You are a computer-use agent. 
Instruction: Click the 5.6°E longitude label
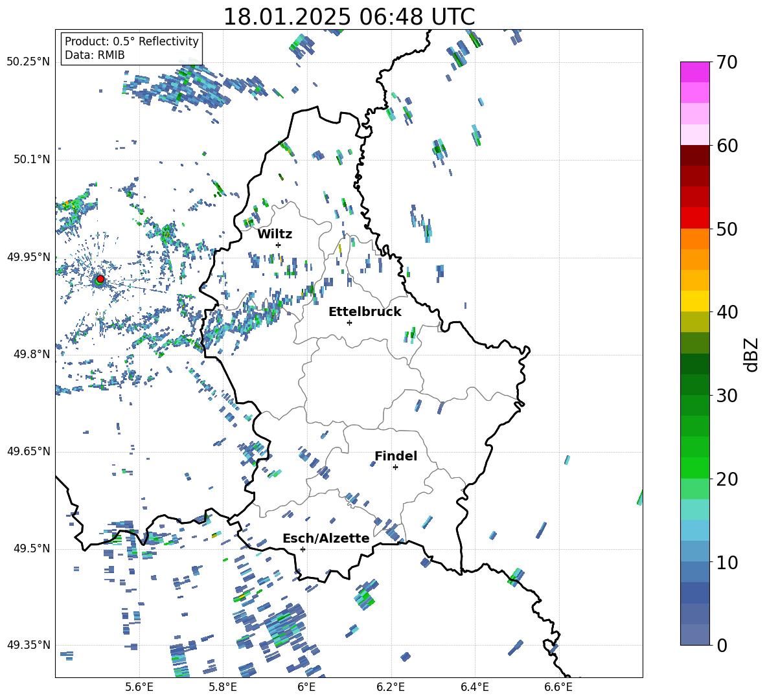point(139,687)
